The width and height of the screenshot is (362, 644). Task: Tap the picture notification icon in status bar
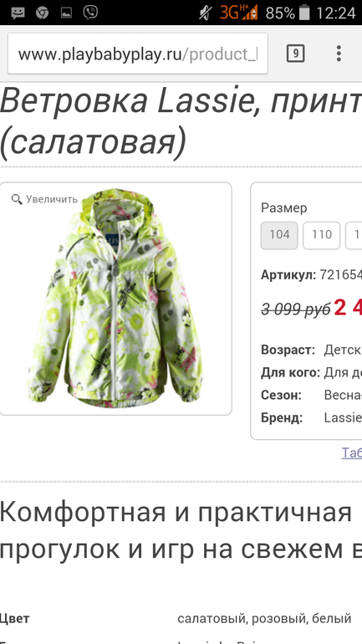[x=66, y=13]
